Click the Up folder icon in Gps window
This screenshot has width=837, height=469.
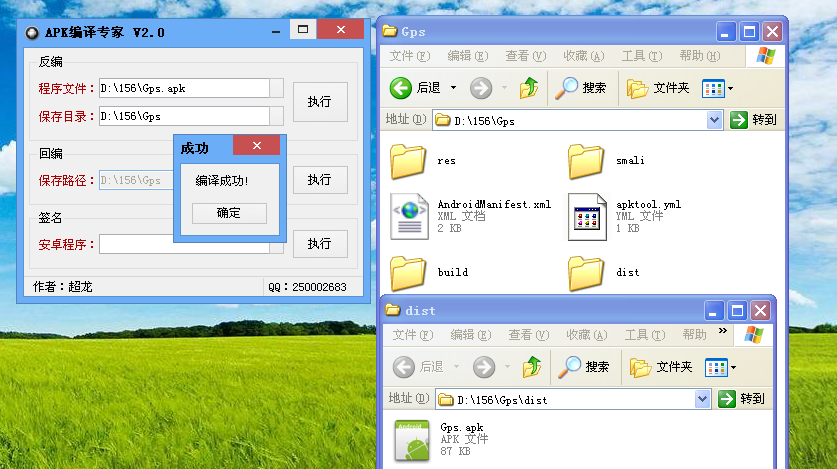(x=530, y=88)
